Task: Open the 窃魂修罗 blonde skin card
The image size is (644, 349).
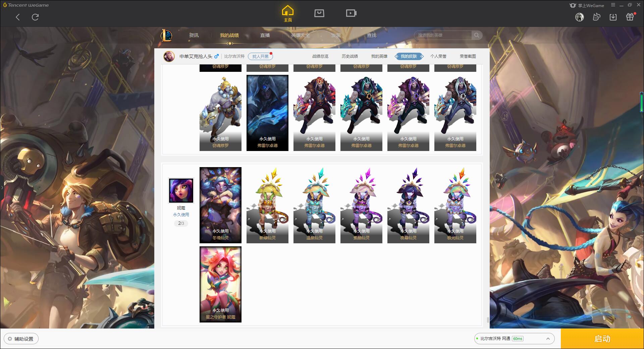Action: (220, 113)
